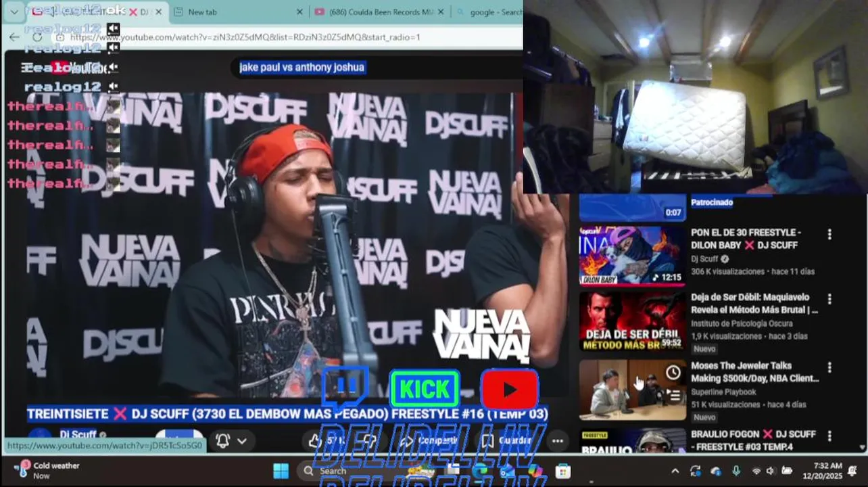
Task: Reload the page with the refresh icon
Action: click(x=37, y=37)
